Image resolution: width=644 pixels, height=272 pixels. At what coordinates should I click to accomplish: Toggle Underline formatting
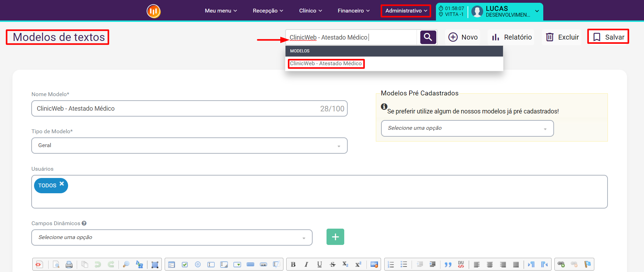point(320,264)
